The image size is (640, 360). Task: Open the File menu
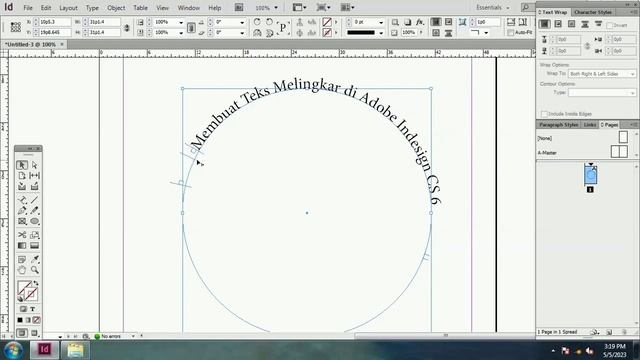28,8
